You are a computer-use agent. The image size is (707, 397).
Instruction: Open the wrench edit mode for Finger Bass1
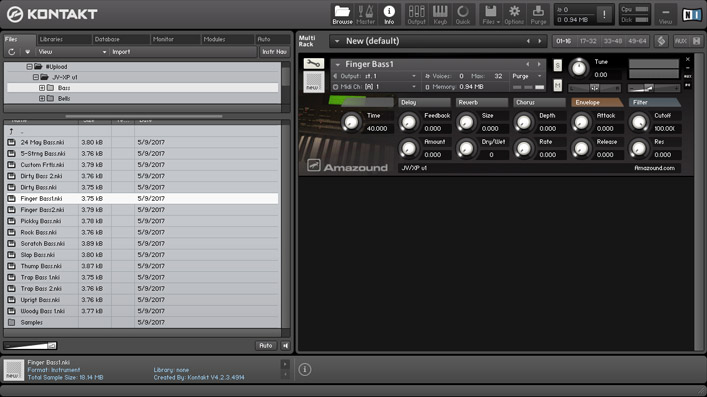313,64
